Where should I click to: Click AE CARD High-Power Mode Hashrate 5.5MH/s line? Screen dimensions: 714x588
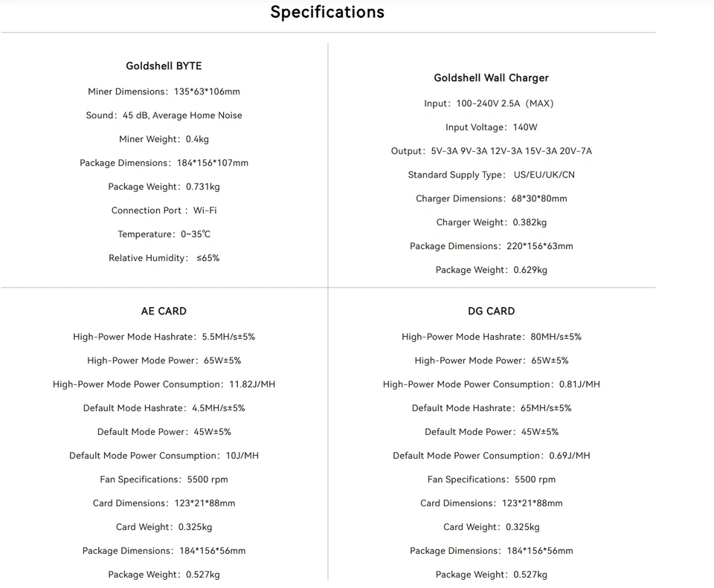[164, 337]
